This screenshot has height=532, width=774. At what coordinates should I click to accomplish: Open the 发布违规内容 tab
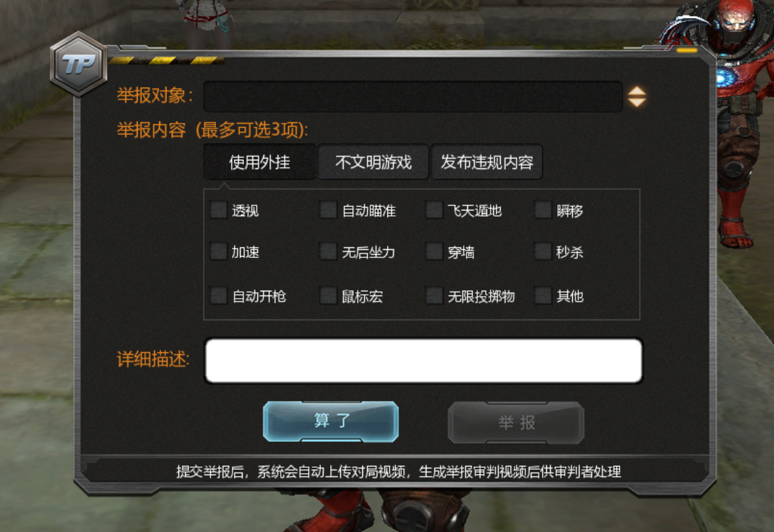pyautogui.click(x=487, y=162)
